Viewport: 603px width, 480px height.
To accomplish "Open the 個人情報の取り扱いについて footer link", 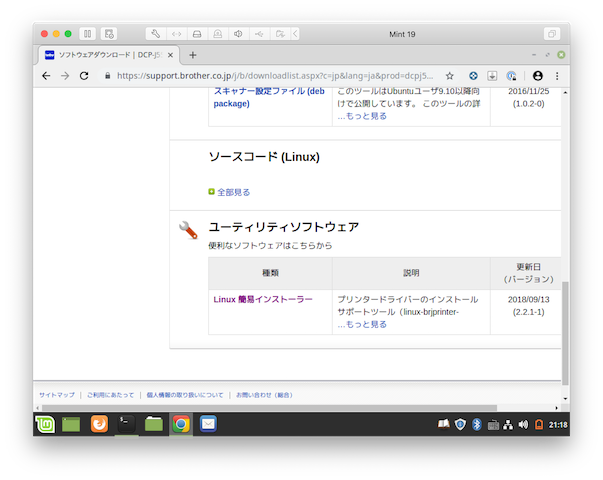I will [x=184, y=395].
